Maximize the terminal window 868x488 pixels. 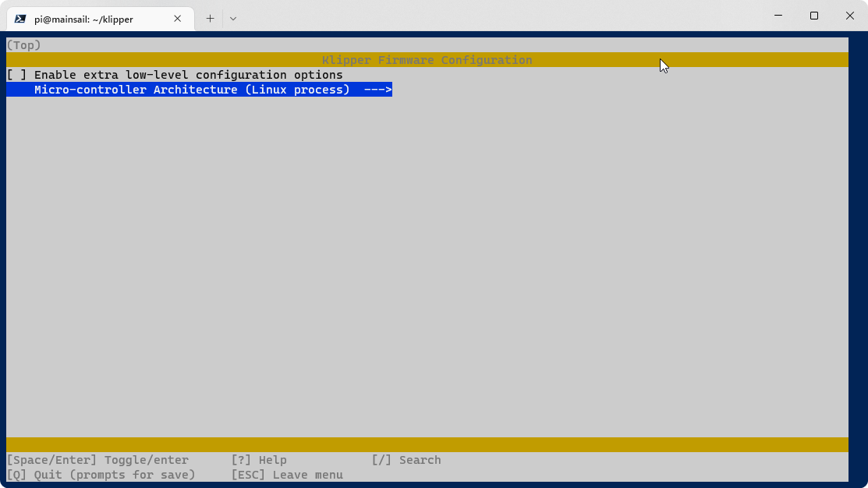(x=813, y=16)
